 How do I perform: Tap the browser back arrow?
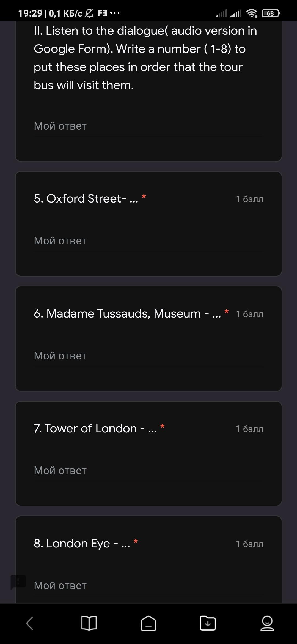[x=30, y=623]
